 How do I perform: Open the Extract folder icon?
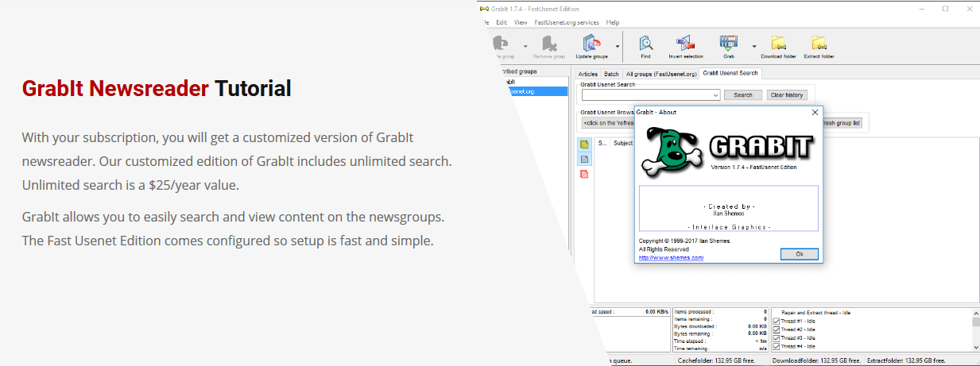pyautogui.click(x=819, y=43)
